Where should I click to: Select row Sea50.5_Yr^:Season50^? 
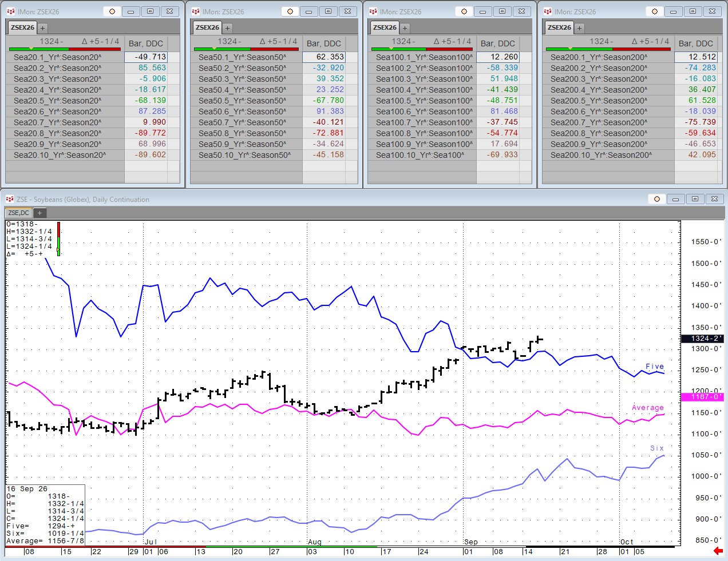tap(247, 101)
